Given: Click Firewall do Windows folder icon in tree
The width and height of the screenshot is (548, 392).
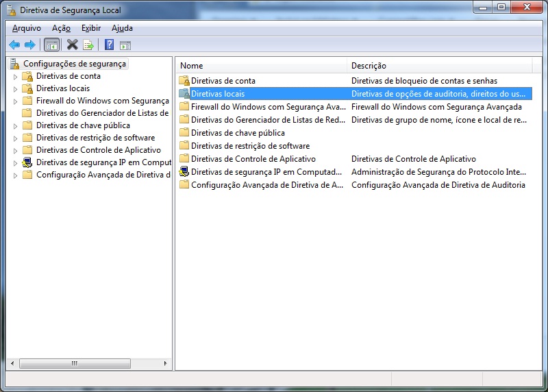Looking at the screenshot, I should 27,101.
